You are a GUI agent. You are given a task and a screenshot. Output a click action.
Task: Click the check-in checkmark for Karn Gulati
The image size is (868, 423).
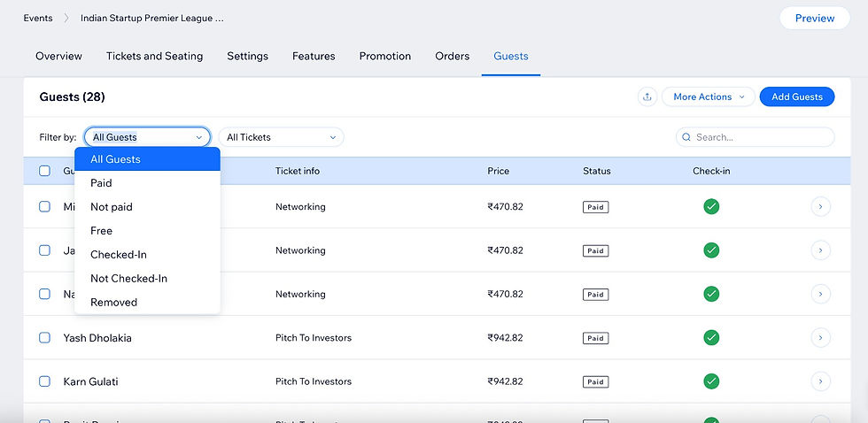click(711, 381)
